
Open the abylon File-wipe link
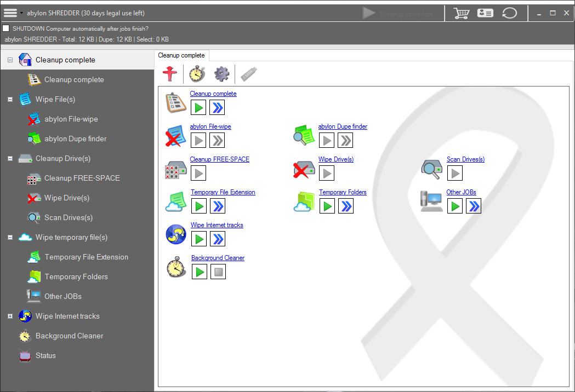[210, 126]
